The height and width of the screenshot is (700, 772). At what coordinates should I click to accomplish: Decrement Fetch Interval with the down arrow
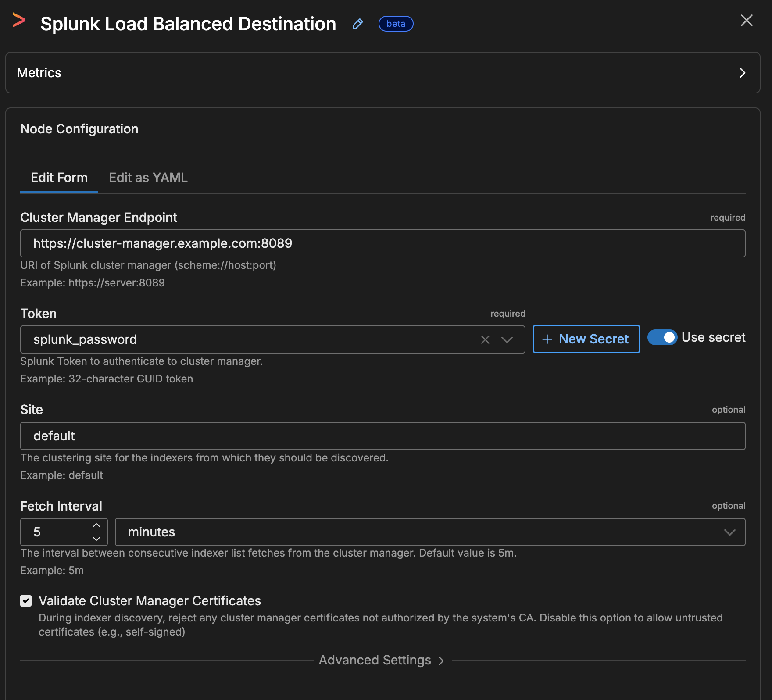tap(96, 539)
